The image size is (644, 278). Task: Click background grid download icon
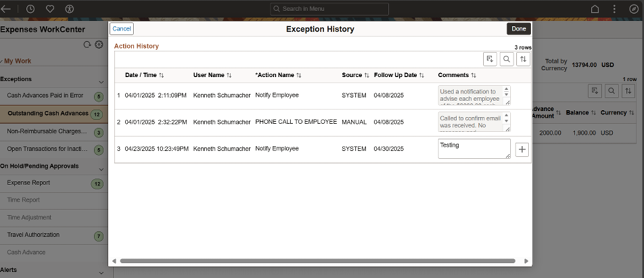click(x=594, y=91)
